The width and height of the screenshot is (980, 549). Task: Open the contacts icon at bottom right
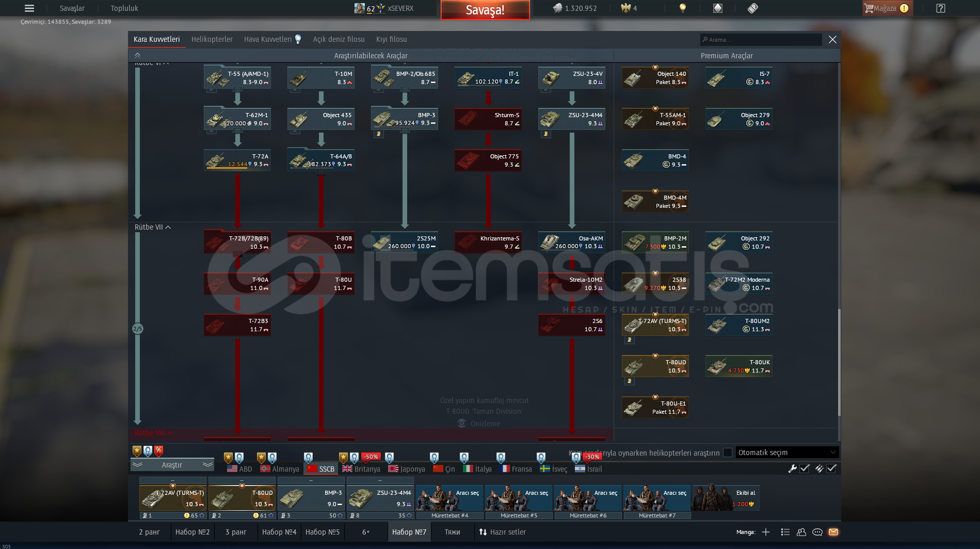pos(801,532)
